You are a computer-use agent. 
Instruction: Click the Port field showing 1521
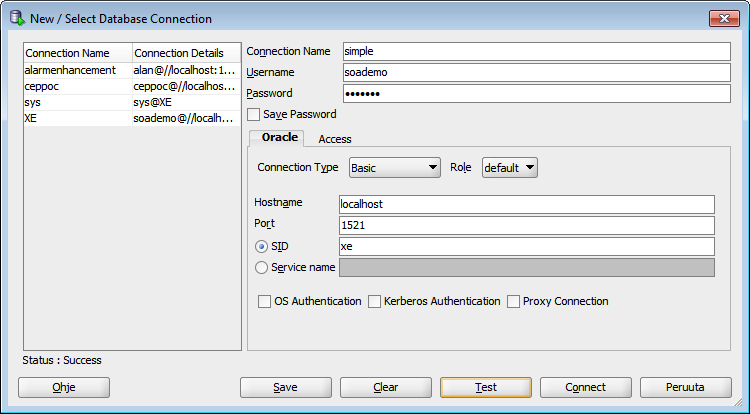[x=527, y=225]
